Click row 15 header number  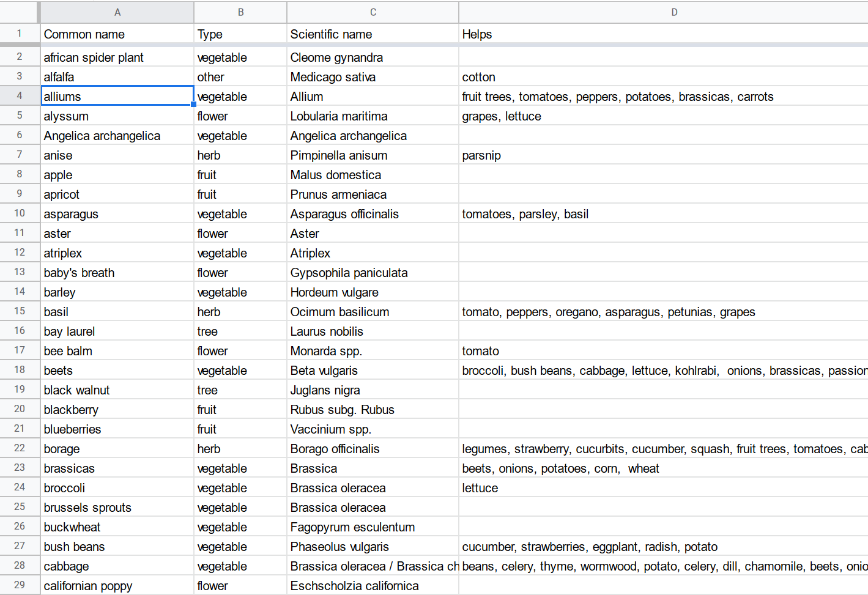(x=20, y=311)
